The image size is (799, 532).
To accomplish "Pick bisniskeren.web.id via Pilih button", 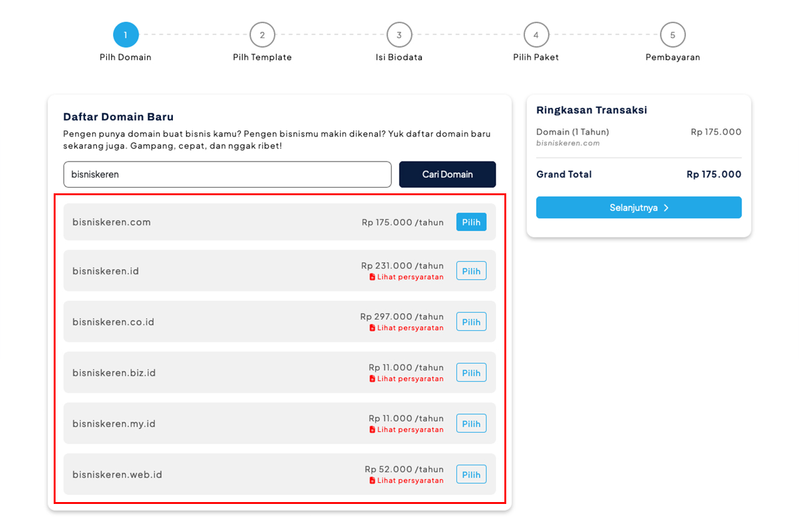I will 471,474.
